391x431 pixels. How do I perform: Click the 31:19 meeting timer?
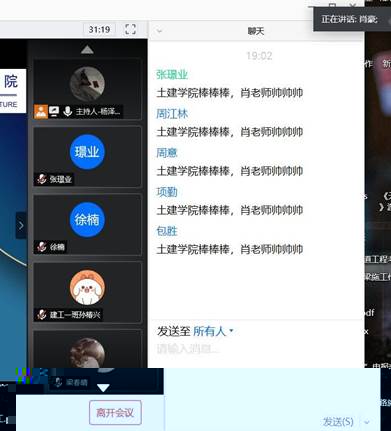coord(99,30)
